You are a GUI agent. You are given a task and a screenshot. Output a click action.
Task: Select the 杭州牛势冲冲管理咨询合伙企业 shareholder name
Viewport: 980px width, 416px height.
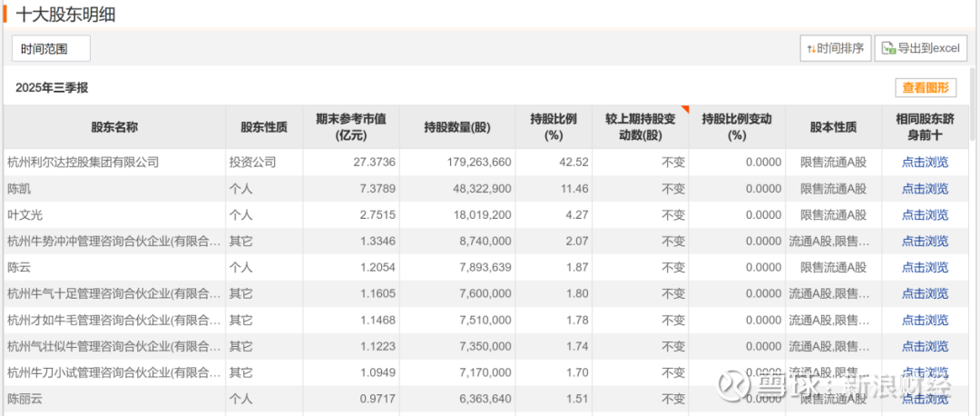click(x=114, y=242)
